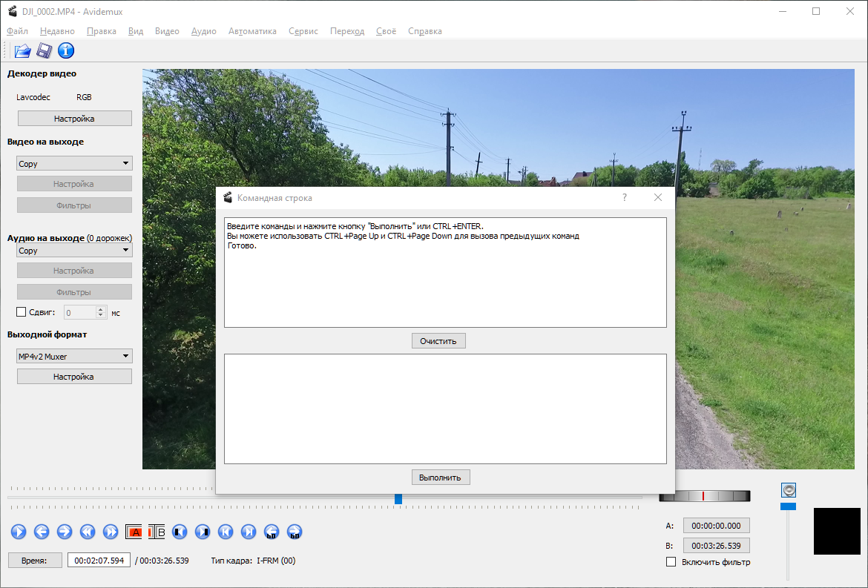Viewport: 868px width, 588px height.
Task: Show file information with the blue info icon
Action: [66, 51]
